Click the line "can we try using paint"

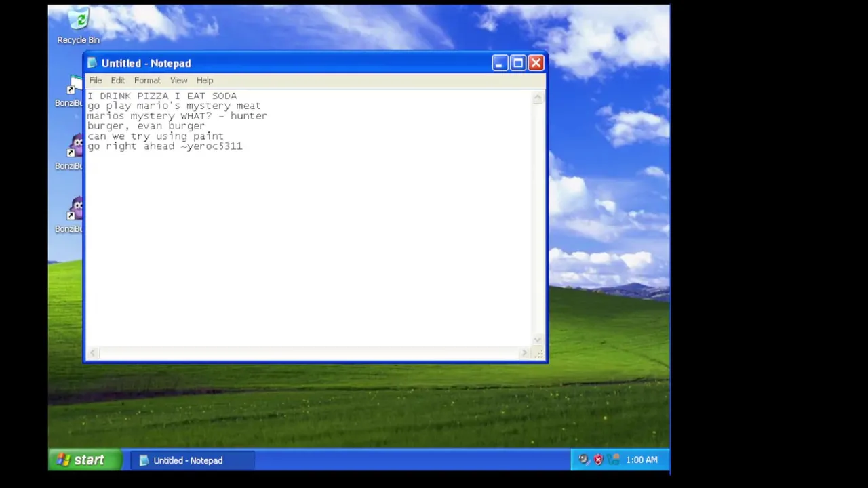[x=155, y=136]
